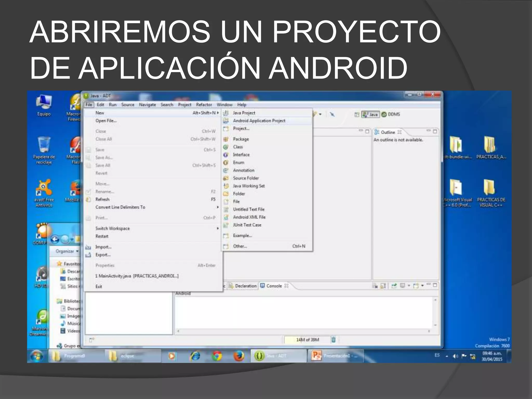Expand the New submenu arrow
532x399 pixels.
click(x=218, y=113)
